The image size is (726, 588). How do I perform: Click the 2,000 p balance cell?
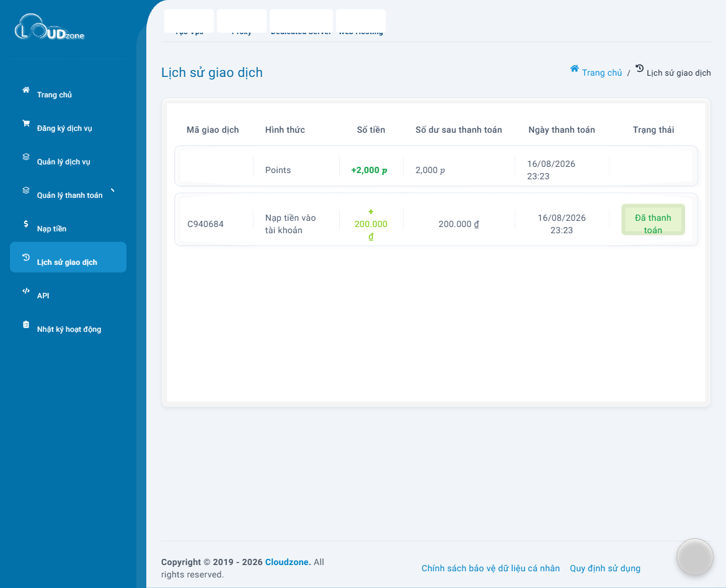click(430, 170)
